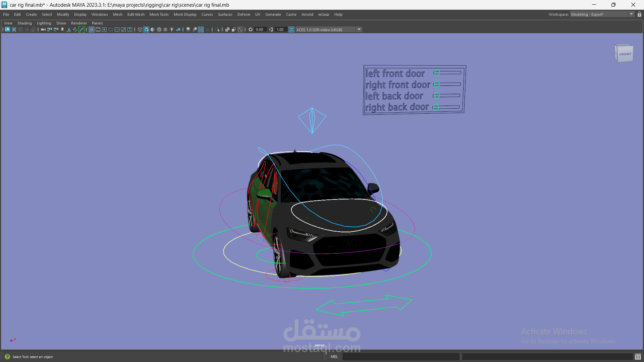Enable the Isolate Select icon
The width and height of the screenshot is (644, 362).
[217, 29]
